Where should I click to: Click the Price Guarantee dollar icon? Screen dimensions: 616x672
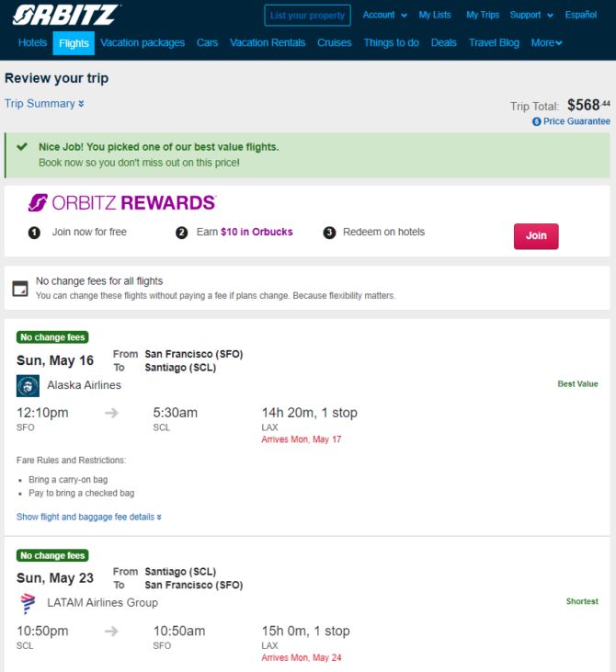pos(536,121)
